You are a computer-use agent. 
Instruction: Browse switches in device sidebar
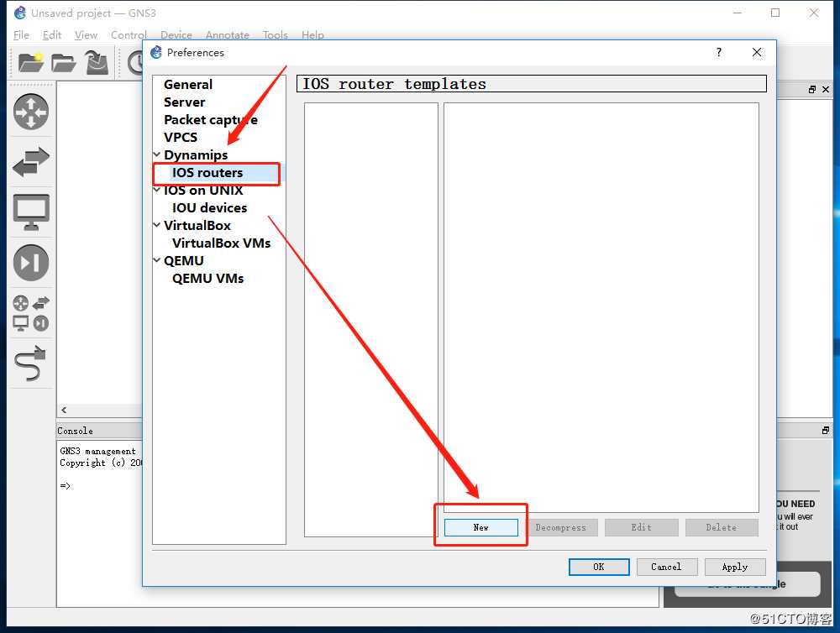pos(31,162)
